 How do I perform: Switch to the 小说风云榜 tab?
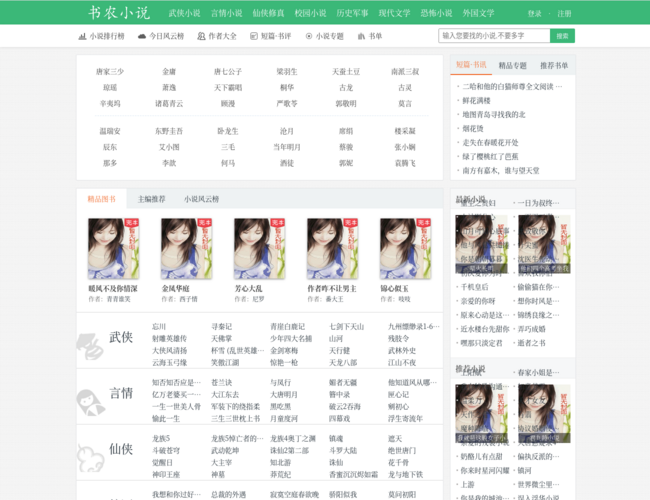tap(201, 199)
